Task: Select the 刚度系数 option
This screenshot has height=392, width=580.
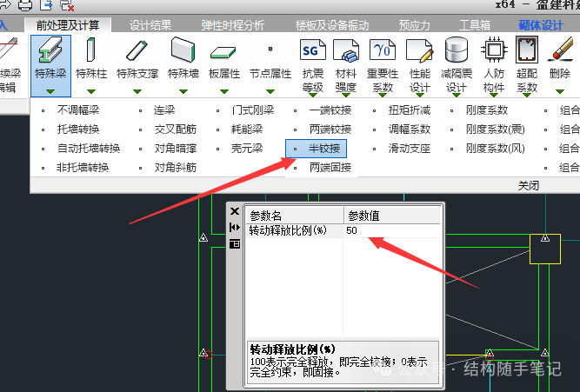Action: click(x=487, y=110)
